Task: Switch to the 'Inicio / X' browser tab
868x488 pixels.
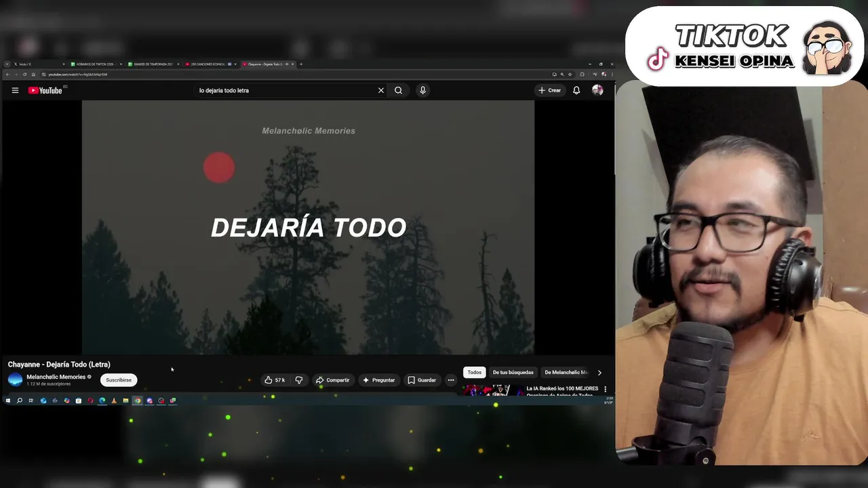Action: click(x=40, y=64)
